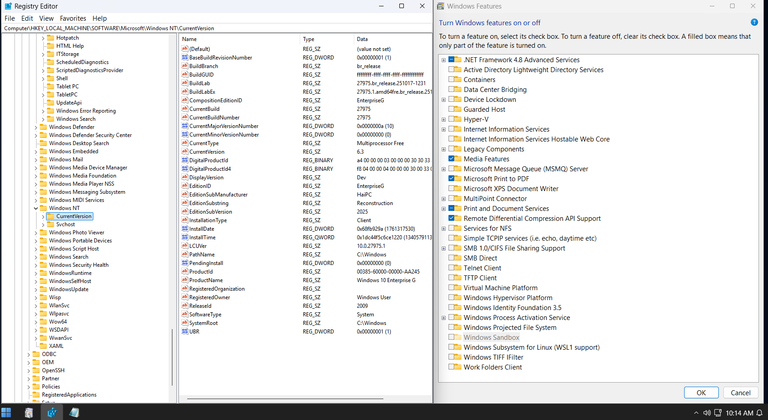
Task: Click the registry tree vertical scrollbar
Action: tap(171, 357)
